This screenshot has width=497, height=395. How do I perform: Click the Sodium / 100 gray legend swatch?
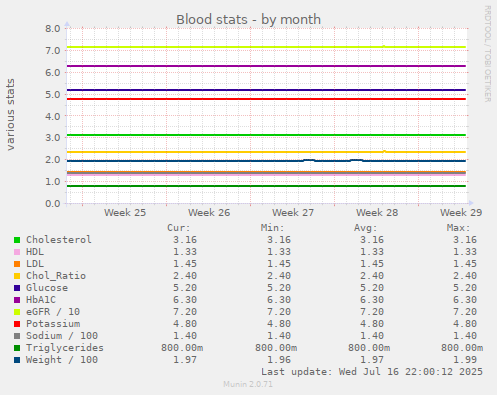(17, 336)
